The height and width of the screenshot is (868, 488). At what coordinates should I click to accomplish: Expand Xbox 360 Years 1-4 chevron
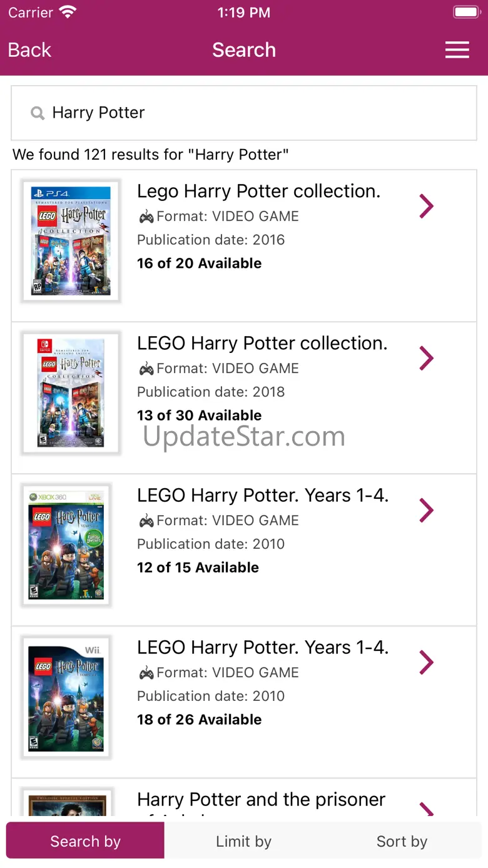coord(426,510)
